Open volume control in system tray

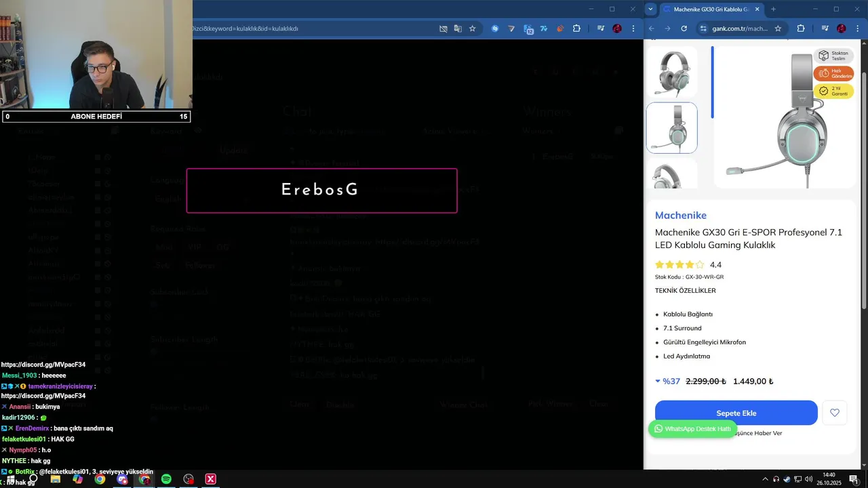[x=808, y=479]
